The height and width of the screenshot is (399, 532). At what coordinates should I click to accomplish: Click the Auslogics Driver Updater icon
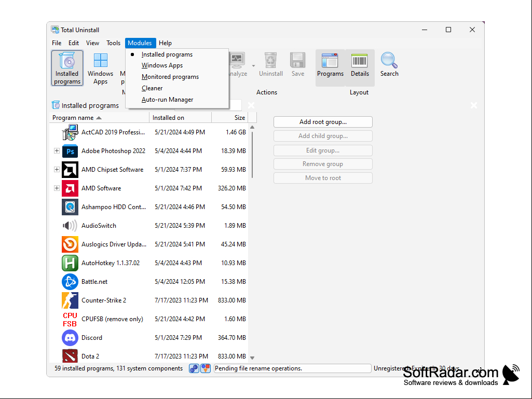coord(70,244)
